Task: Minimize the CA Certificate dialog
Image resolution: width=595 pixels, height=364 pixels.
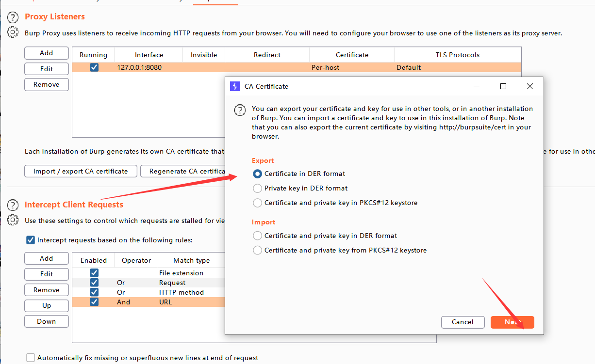Action: [477, 86]
